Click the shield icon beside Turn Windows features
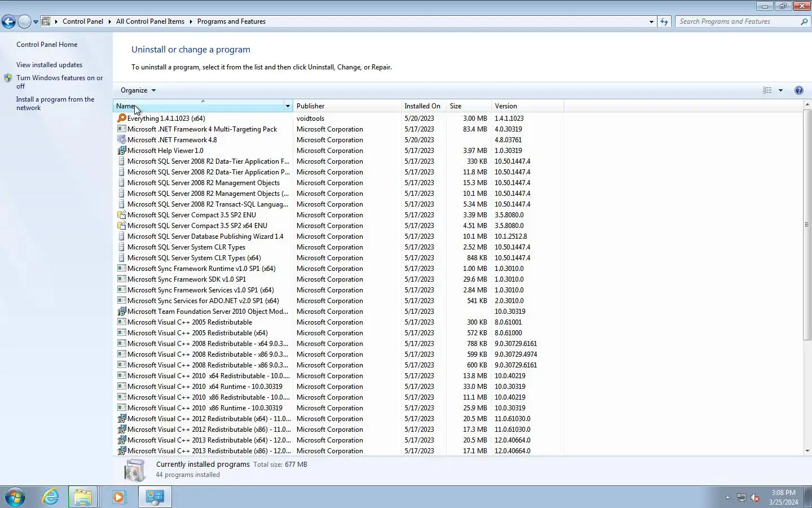 [8, 78]
